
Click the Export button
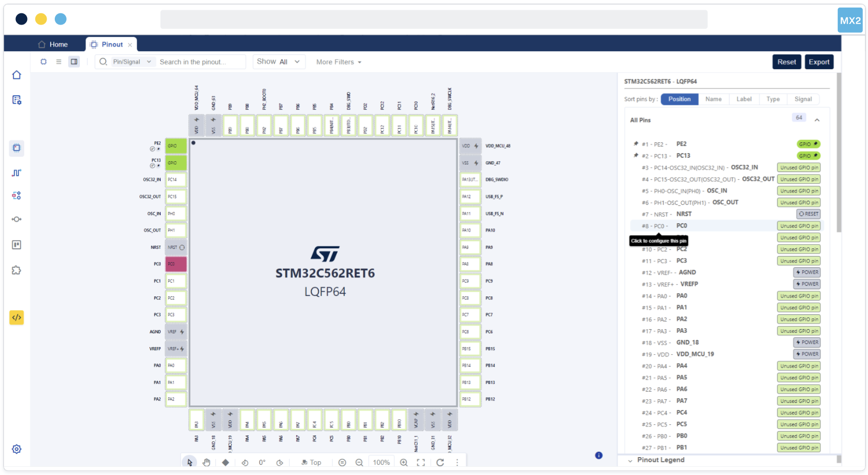[x=818, y=62]
